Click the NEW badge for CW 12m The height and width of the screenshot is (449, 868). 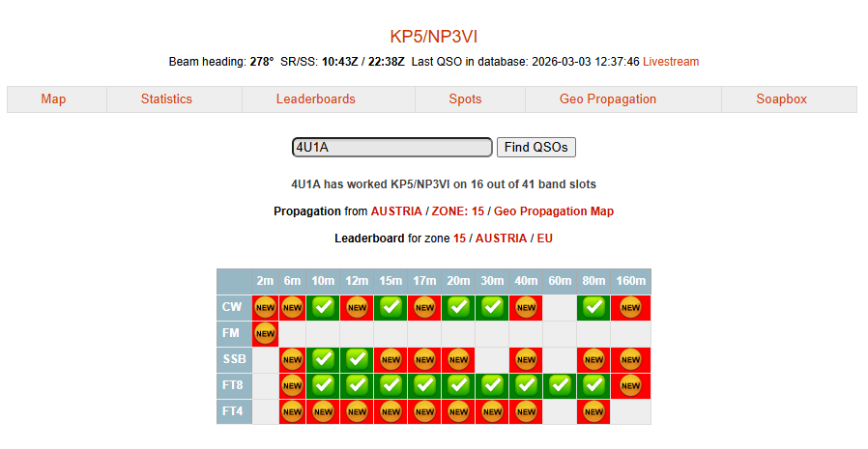point(357,307)
